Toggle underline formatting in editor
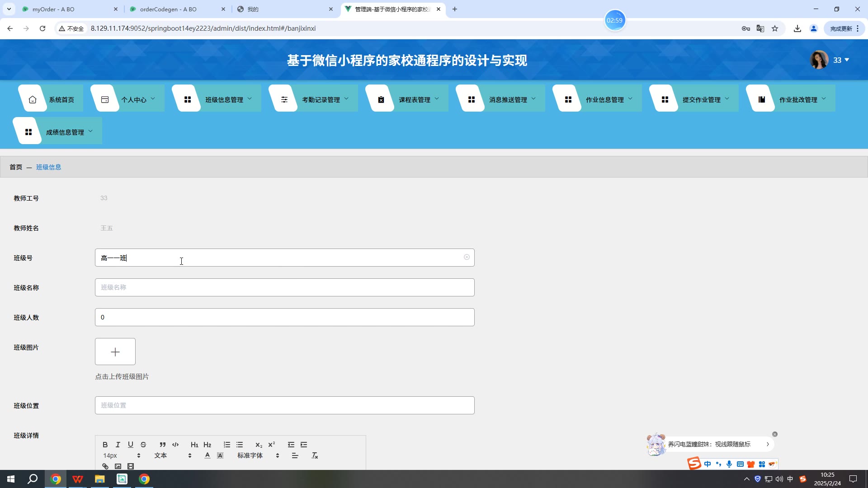 [x=130, y=445]
